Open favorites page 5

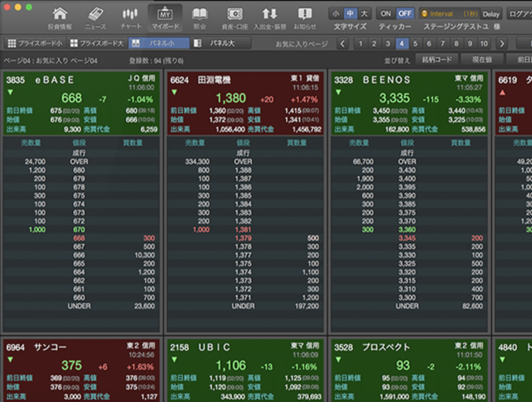[415, 43]
